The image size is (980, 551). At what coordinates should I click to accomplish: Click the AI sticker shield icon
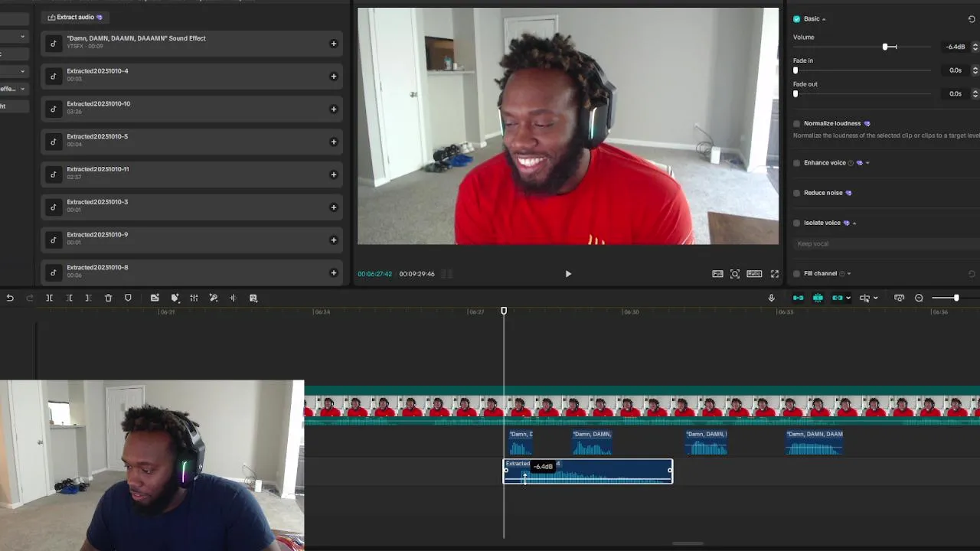tap(175, 298)
